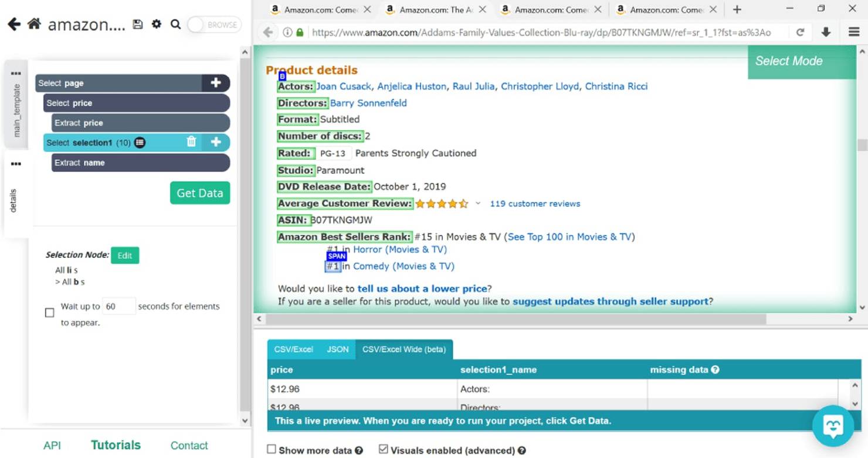Go to ParseHub home icon

(34, 25)
